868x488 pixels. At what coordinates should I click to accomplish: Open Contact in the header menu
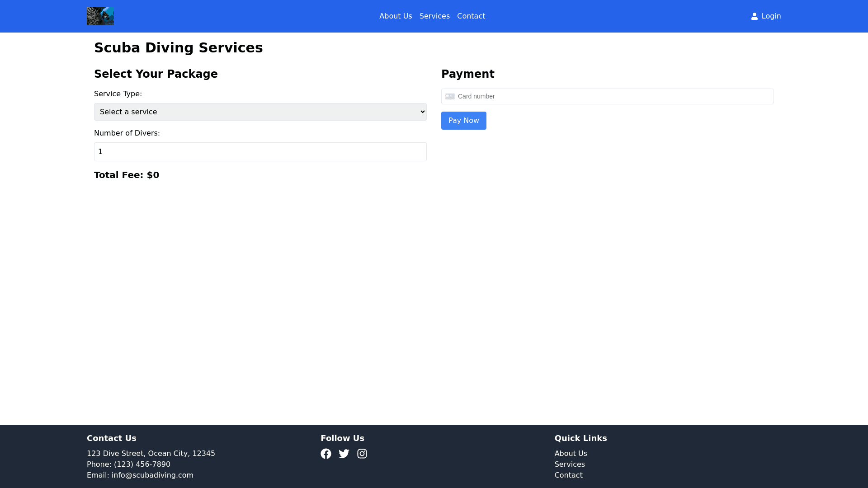(x=471, y=16)
